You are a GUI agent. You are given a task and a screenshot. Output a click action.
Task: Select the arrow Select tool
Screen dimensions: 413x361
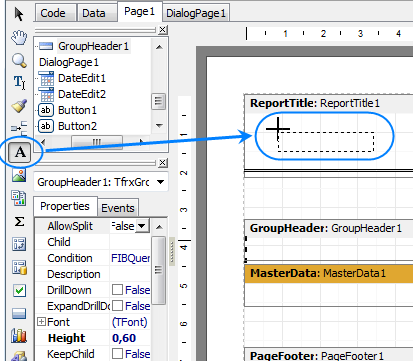[x=19, y=14]
